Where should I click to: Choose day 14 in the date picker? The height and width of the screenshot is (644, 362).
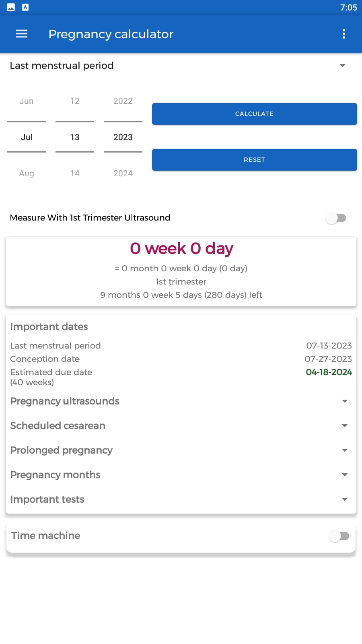coord(75,173)
